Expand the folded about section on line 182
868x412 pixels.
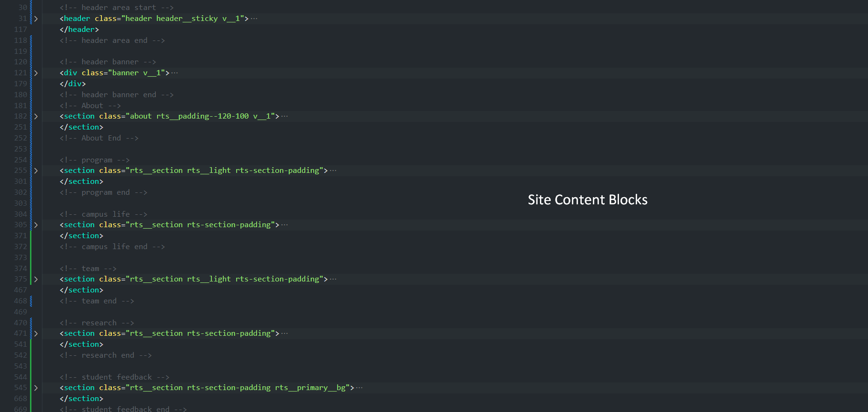click(x=36, y=116)
